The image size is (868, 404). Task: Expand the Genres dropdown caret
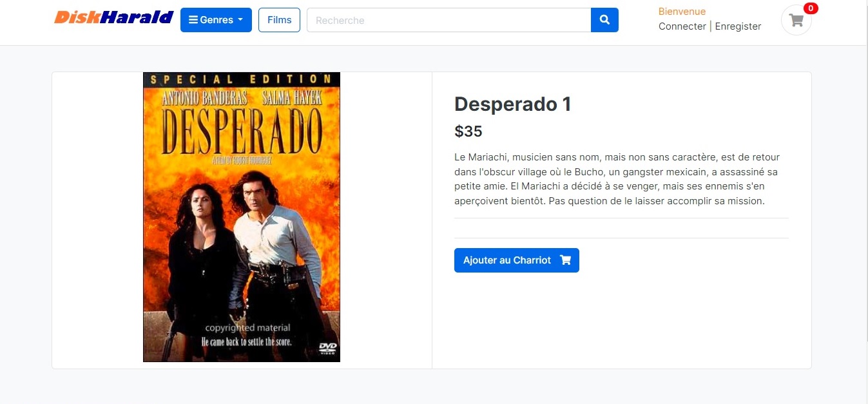click(240, 19)
